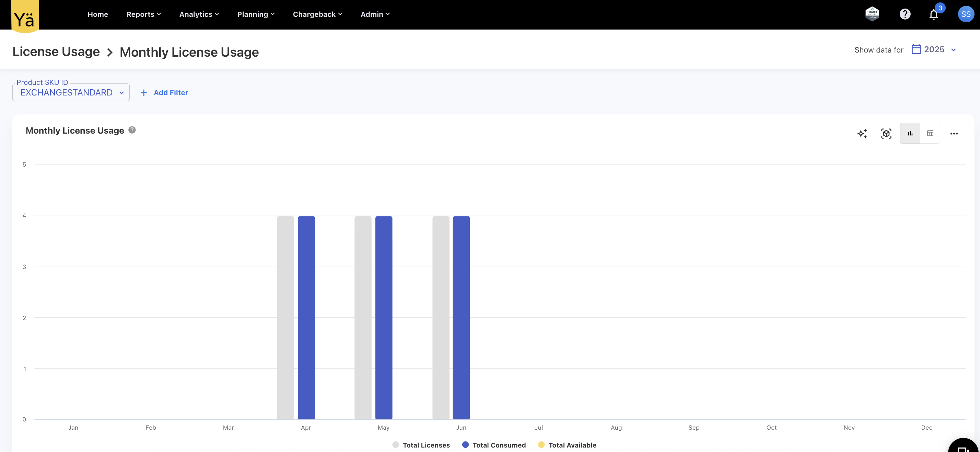Click the FinOps certified badge icon
Screen dimensions: 980x452
coord(872,14)
